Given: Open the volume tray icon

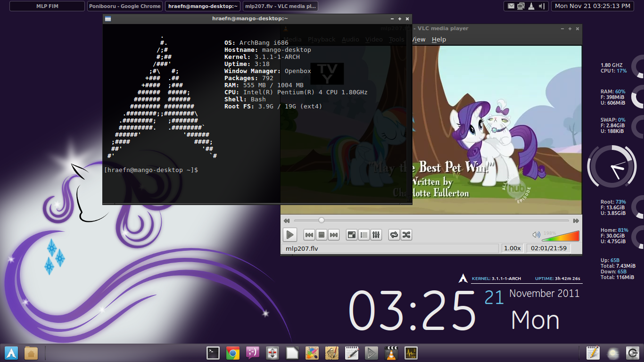Looking at the screenshot, I should 542,6.
